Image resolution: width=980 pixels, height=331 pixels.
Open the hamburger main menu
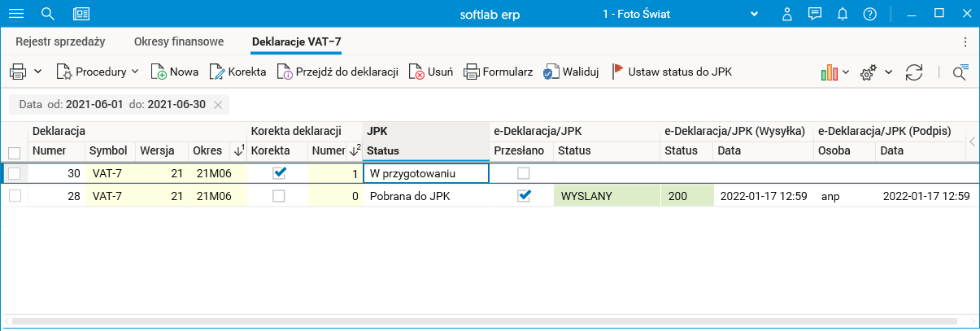(16, 14)
